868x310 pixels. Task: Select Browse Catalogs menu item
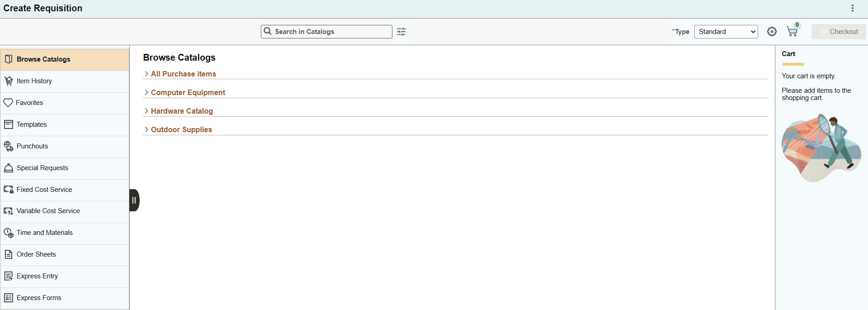tap(65, 60)
